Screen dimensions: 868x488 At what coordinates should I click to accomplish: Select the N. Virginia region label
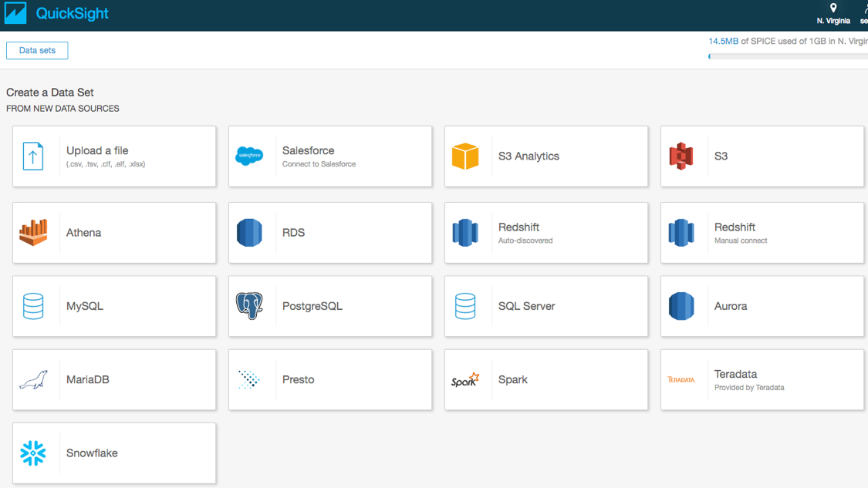[x=833, y=21]
